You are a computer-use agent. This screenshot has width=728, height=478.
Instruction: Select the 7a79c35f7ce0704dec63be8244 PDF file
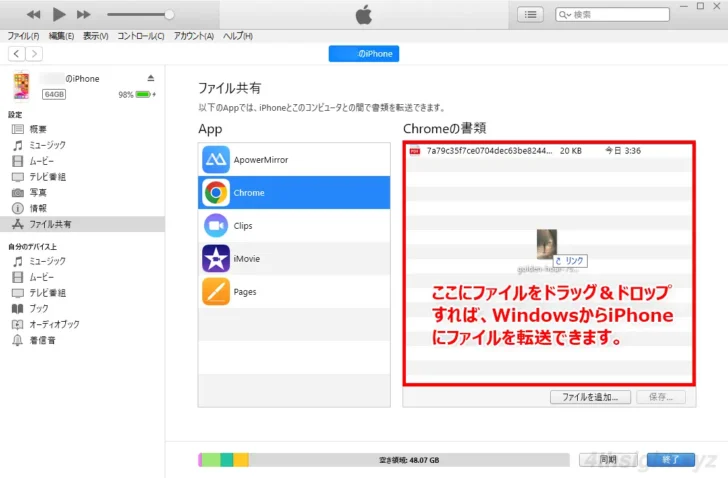click(x=549, y=151)
